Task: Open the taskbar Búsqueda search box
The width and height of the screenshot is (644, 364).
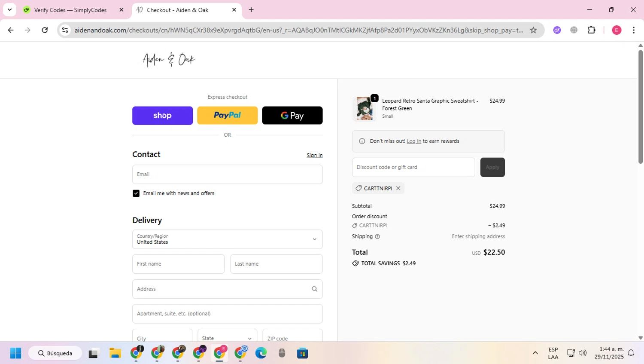Action: 55,353
